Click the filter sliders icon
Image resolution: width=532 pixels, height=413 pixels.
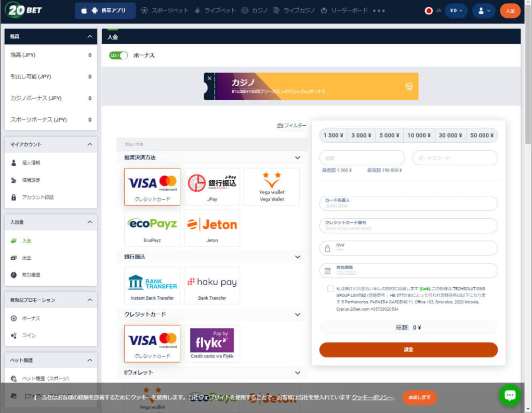(280, 126)
